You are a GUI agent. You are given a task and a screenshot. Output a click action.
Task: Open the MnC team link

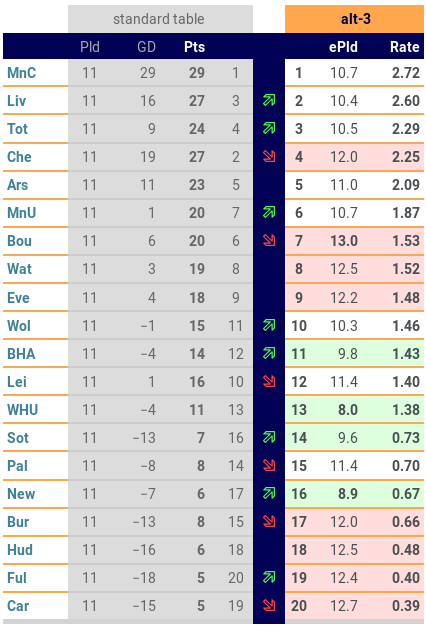click(22, 73)
